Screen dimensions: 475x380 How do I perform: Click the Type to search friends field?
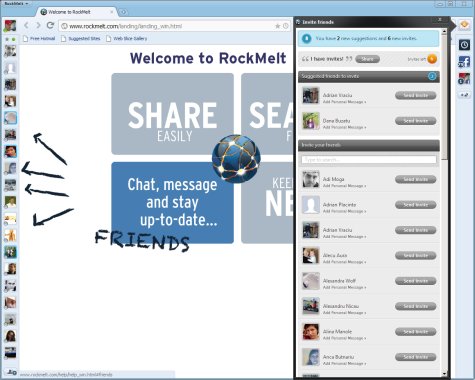(369, 160)
